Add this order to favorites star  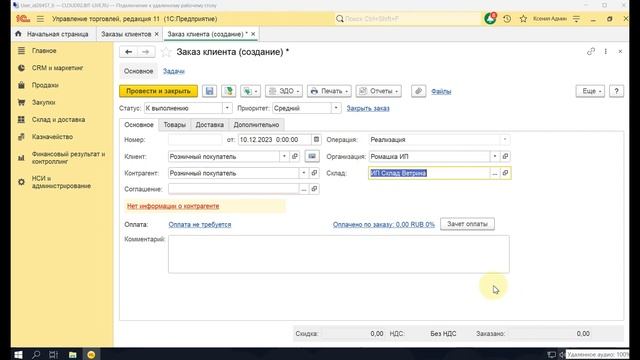click(x=166, y=52)
